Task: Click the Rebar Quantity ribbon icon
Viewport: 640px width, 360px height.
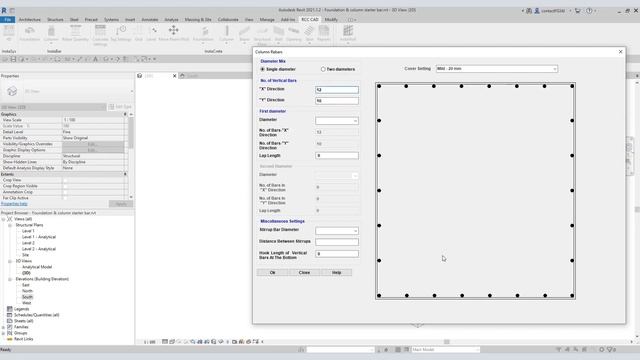Action: 76,31
